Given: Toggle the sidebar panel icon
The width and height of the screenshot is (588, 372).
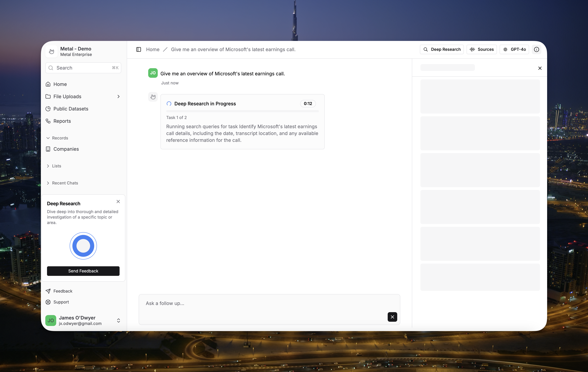Looking at the screenshot, I should click(138, 49).
